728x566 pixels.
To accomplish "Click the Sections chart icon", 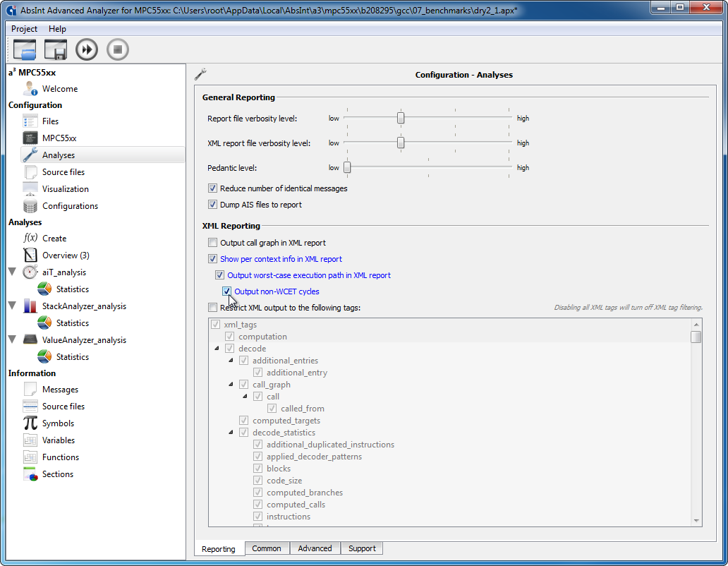I will click(x=30, y=474).
